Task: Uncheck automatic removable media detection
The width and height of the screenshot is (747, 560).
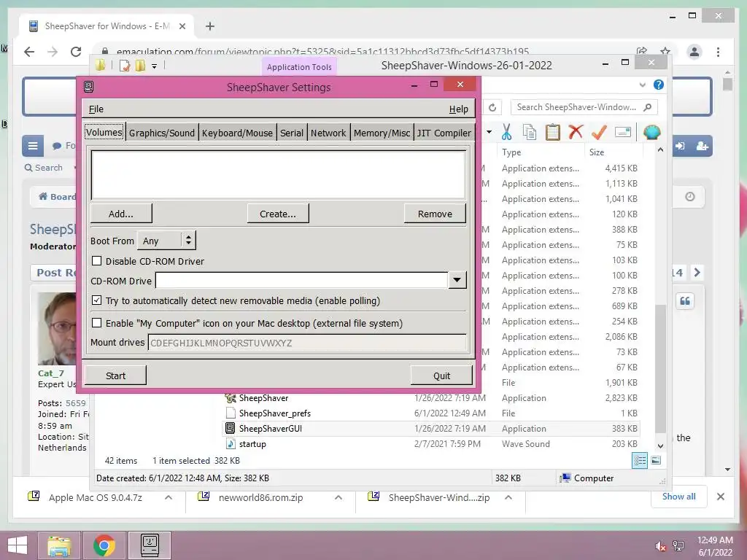Action: coord(97,300)
